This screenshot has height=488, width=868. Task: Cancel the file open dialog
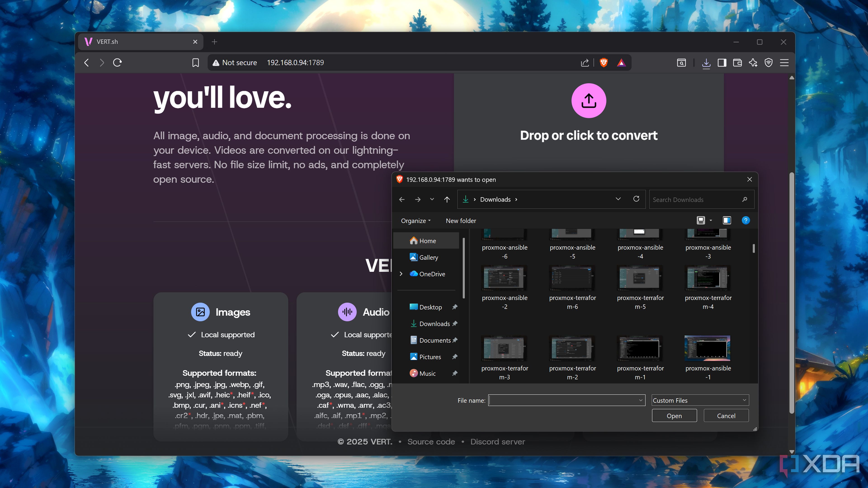pos(726,416)
